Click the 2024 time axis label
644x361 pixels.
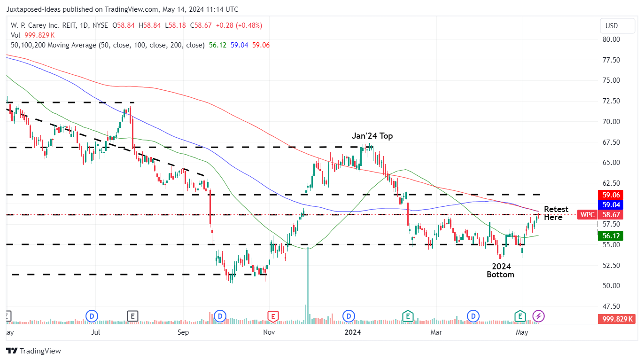(x=353, y=332)
